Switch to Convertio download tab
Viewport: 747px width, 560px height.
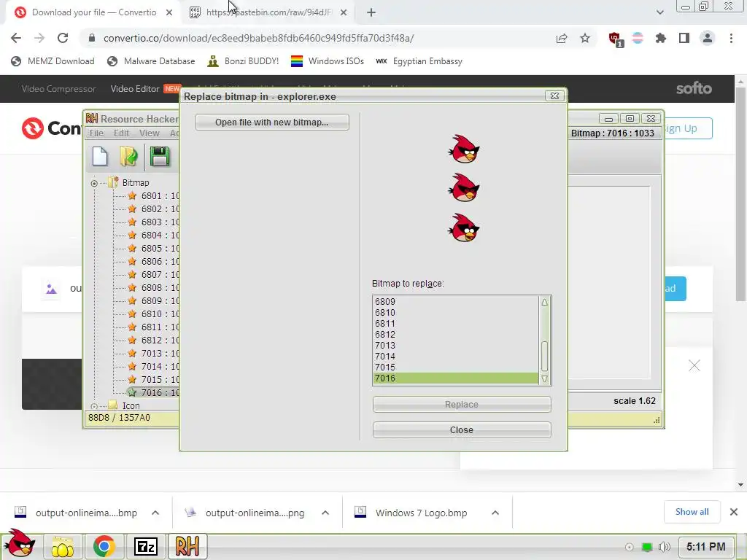pyautogui.click(x=94, y=12)
